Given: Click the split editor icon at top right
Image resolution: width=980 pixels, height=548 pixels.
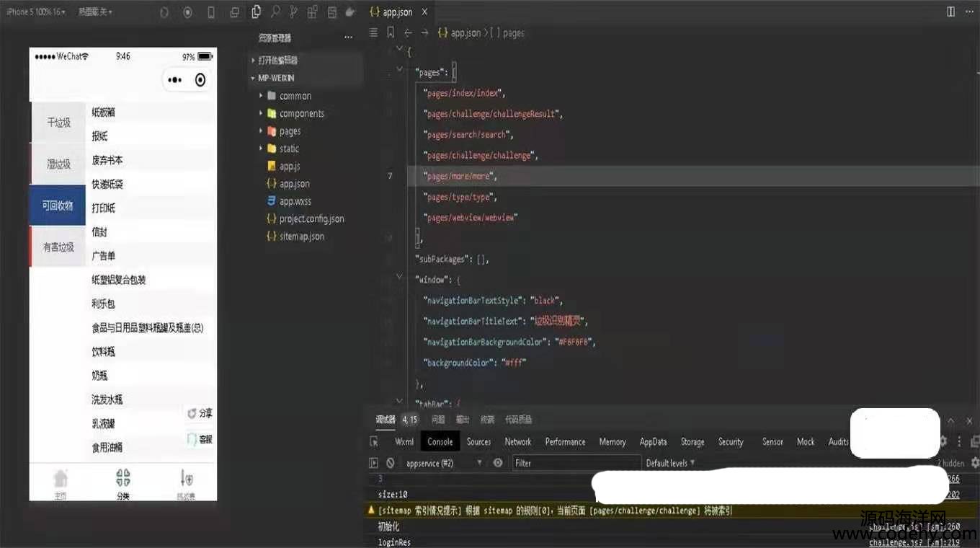Looking at the screenshot, I should (950, 12).
